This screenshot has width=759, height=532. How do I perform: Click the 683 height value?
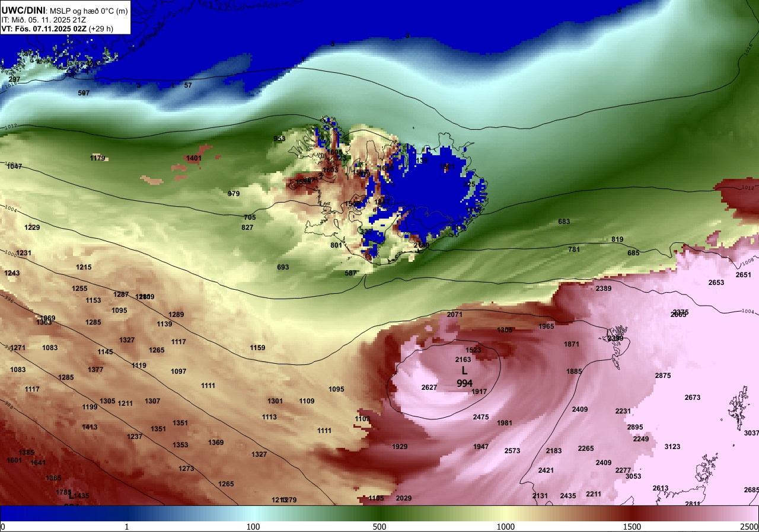(x=564, y=222)
